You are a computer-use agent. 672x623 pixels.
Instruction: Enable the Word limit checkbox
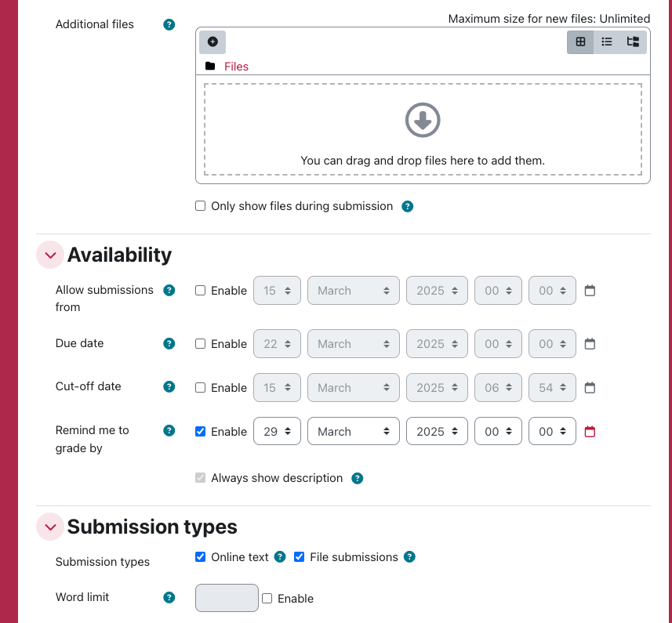point(267,598)
